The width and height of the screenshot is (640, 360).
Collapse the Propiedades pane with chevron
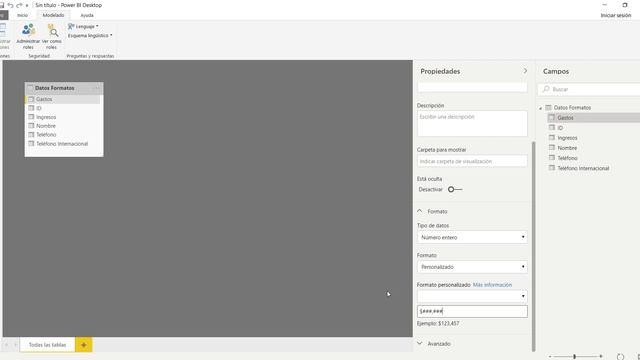[x=525, y=71]
